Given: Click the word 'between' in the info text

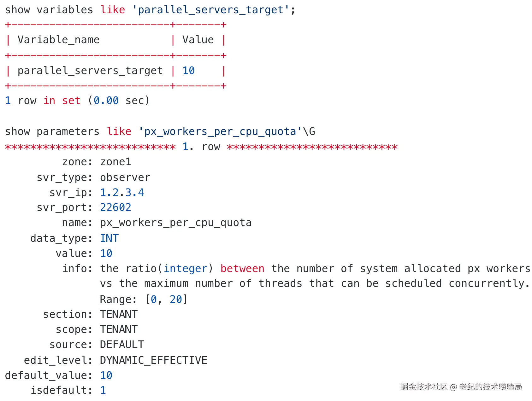Looking at the screenshot, I should [242, 269].
